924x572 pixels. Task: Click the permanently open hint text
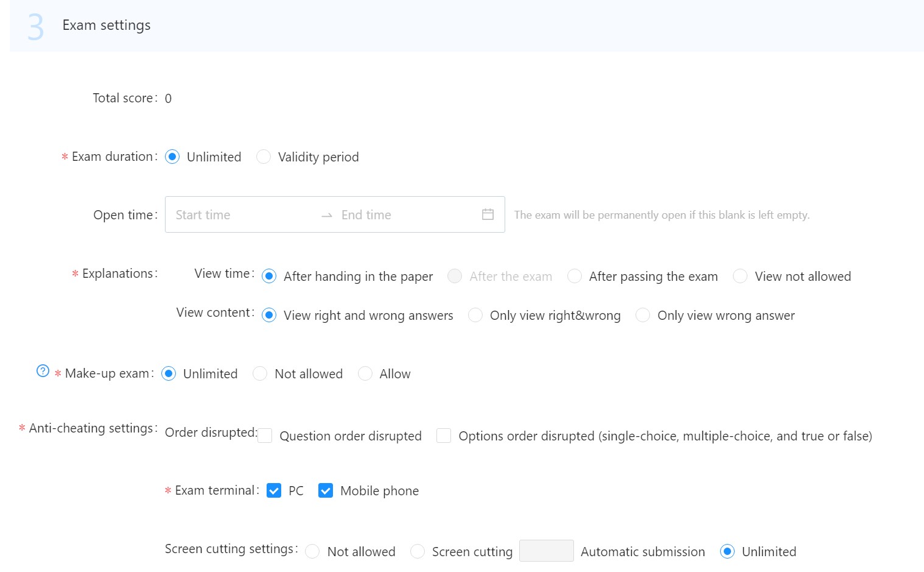point(662,214)
